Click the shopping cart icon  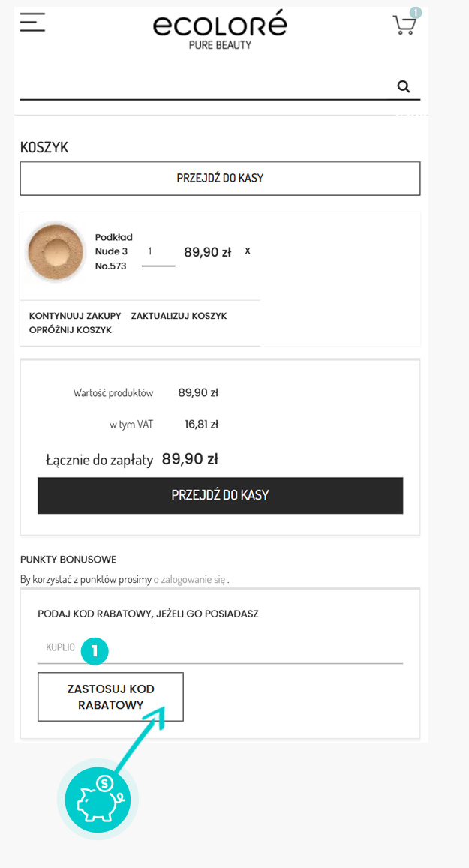click(404, 26)
